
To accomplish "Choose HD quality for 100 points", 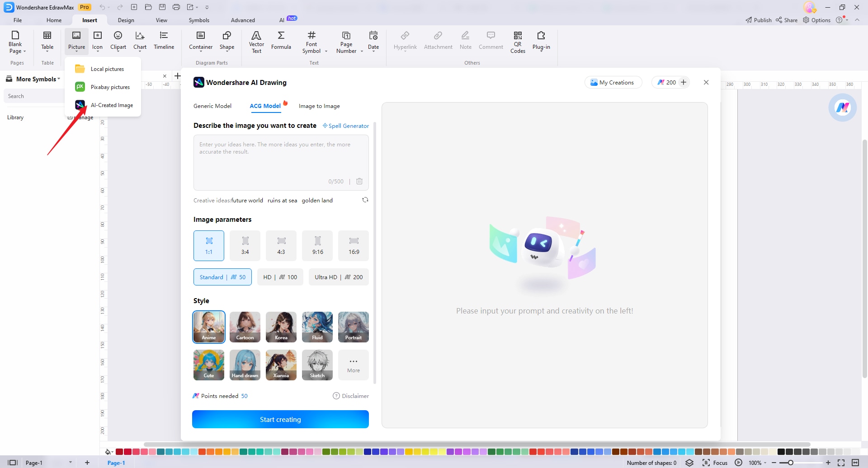I will [280, 277].
